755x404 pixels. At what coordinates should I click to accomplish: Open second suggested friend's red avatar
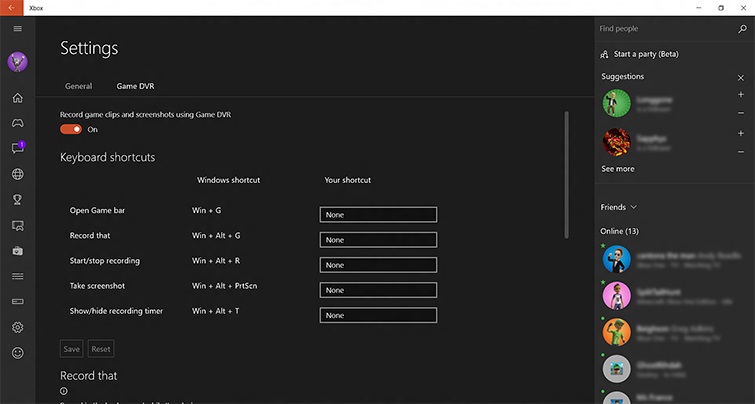click(616, 142)
